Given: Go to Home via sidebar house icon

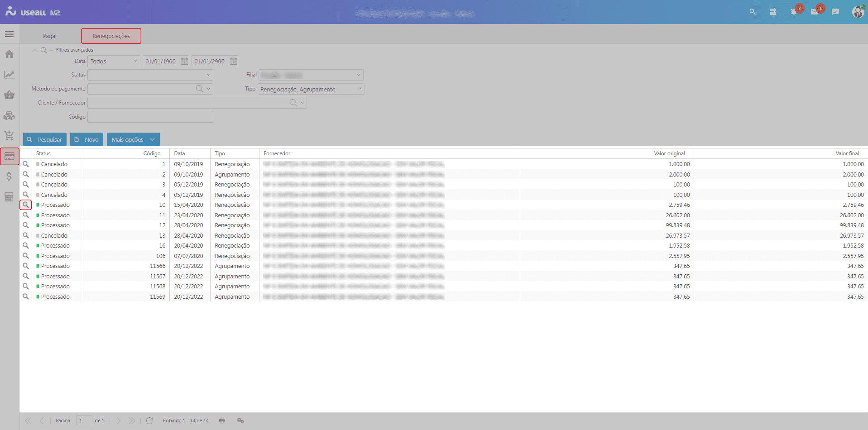Looking at the screenshot, I should point(9,54).
